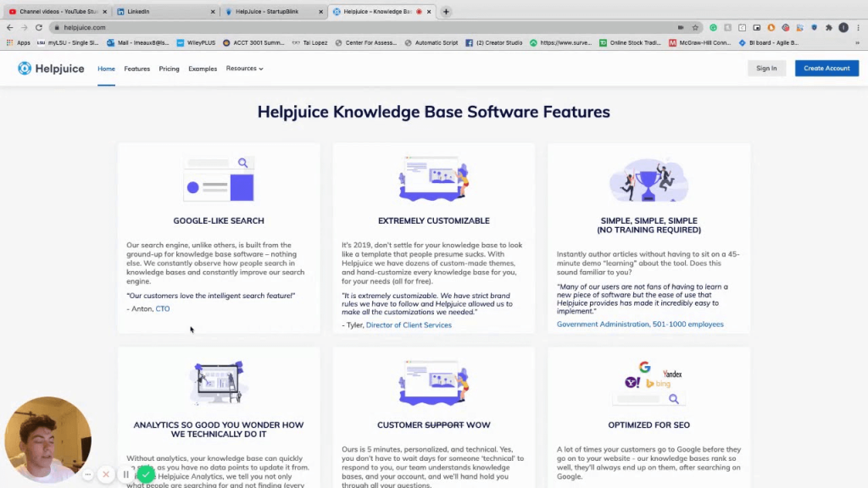Go back with the browser back arrow
The image size is (868, 488).
9,27
